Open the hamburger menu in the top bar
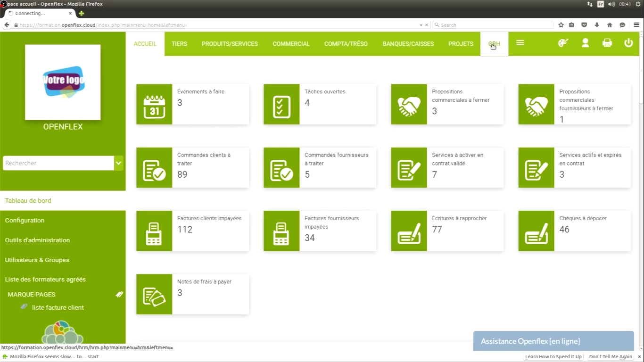 520,43
